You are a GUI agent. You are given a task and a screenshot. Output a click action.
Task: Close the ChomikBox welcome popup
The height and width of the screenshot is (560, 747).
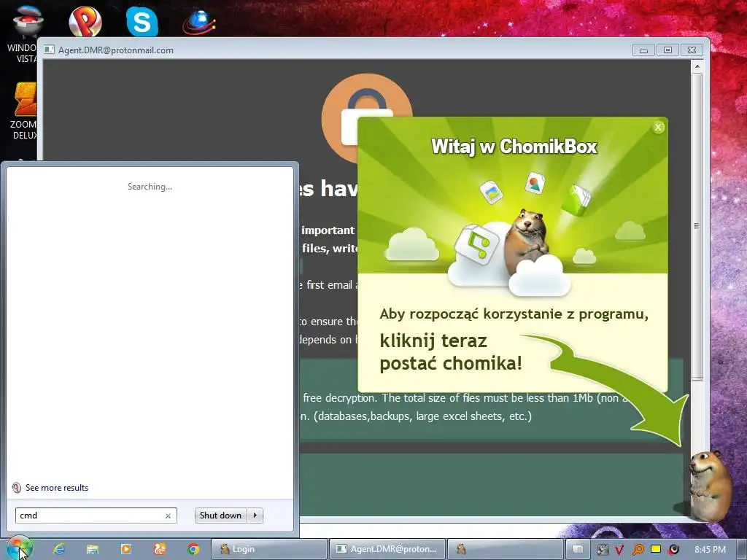(658, 127)
